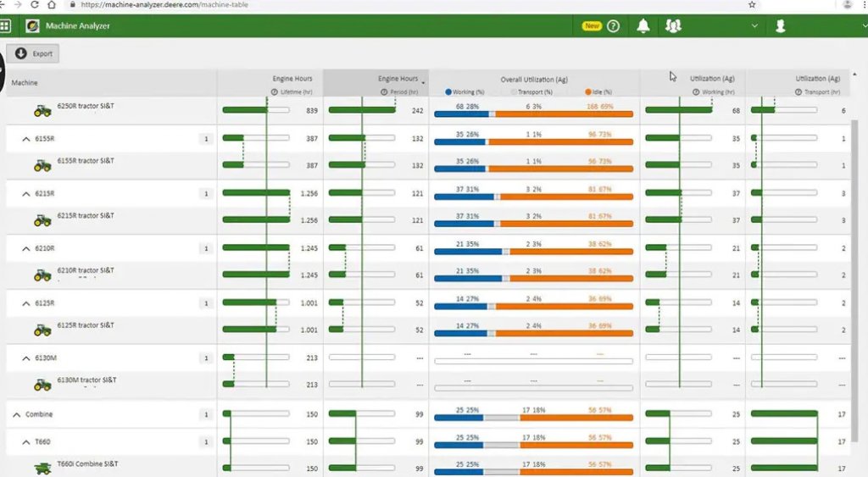Collapse the 6155R group
The height and width of the screenshot is (477, 868).
click(25, 139)
